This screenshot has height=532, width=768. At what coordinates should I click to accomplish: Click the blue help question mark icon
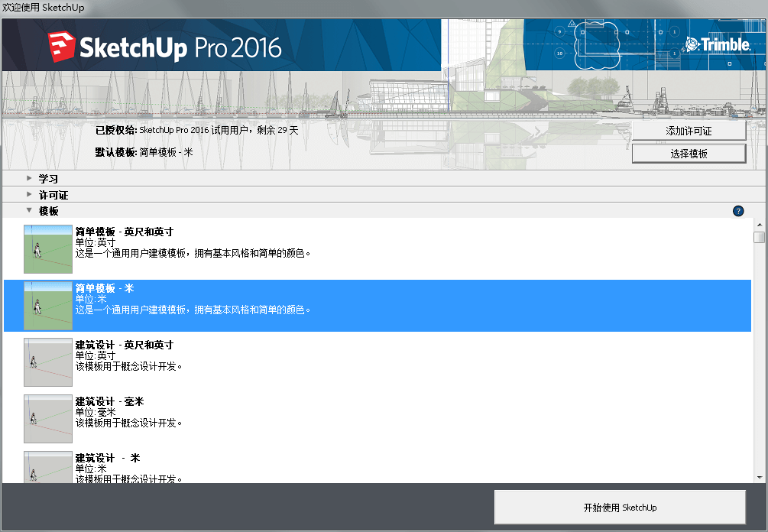[738, 211]
